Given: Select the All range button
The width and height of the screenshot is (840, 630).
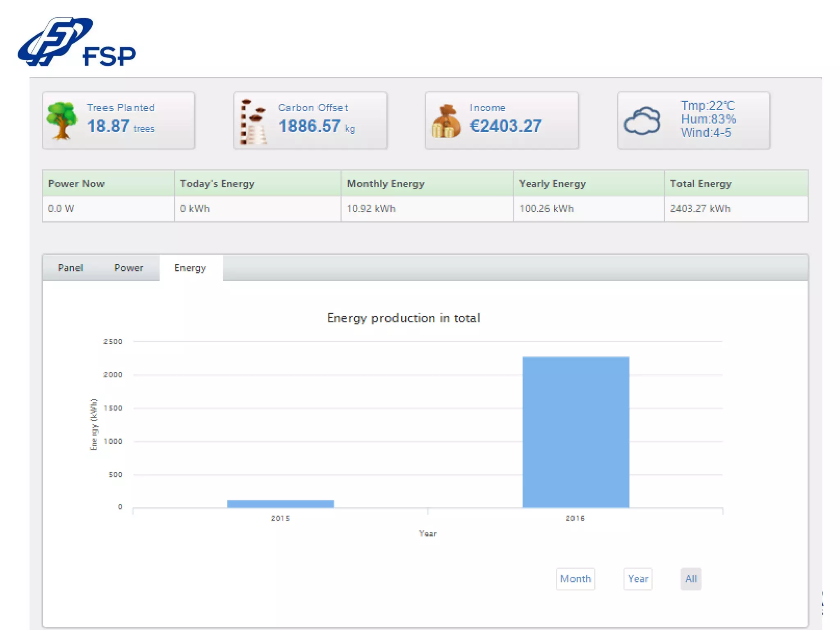Looking at the screenshot, I should click(x=691, y=579).
